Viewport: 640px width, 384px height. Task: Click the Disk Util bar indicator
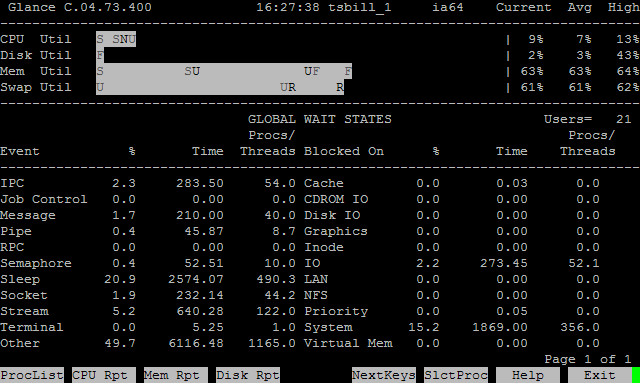[100, 55]
